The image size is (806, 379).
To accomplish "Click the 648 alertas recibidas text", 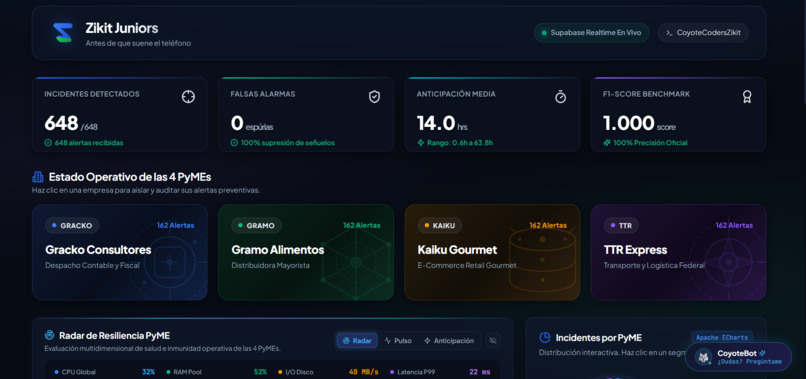I will pos(89,143).
